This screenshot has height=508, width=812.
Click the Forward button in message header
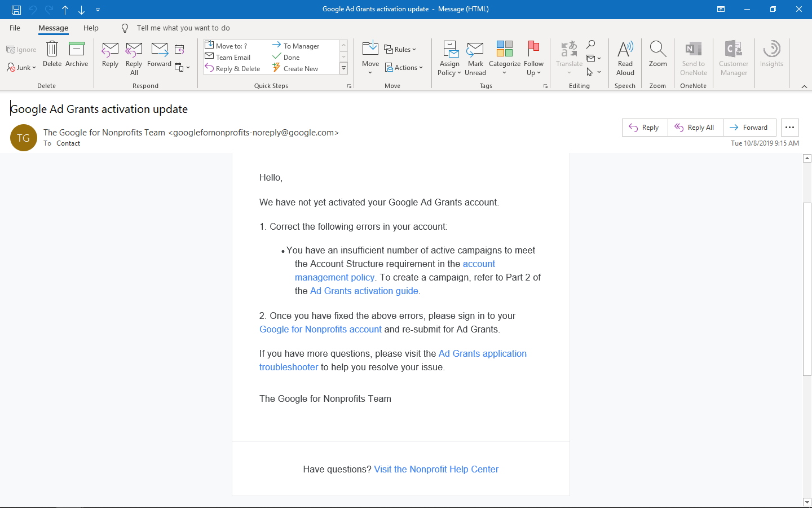tap(749, 128)
